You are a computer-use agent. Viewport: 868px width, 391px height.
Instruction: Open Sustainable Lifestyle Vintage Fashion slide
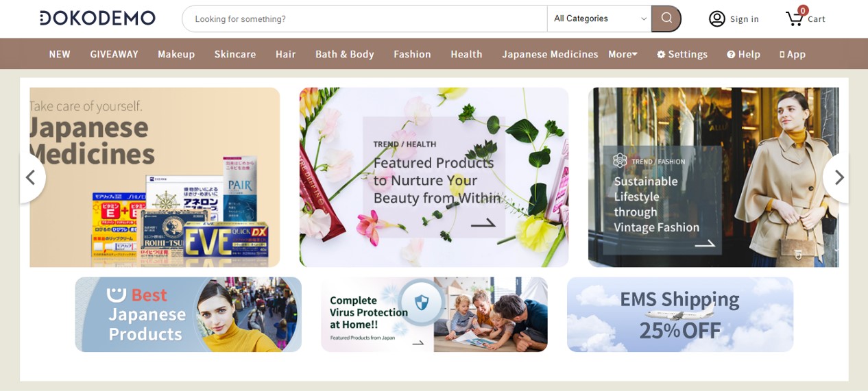(713, 177)
